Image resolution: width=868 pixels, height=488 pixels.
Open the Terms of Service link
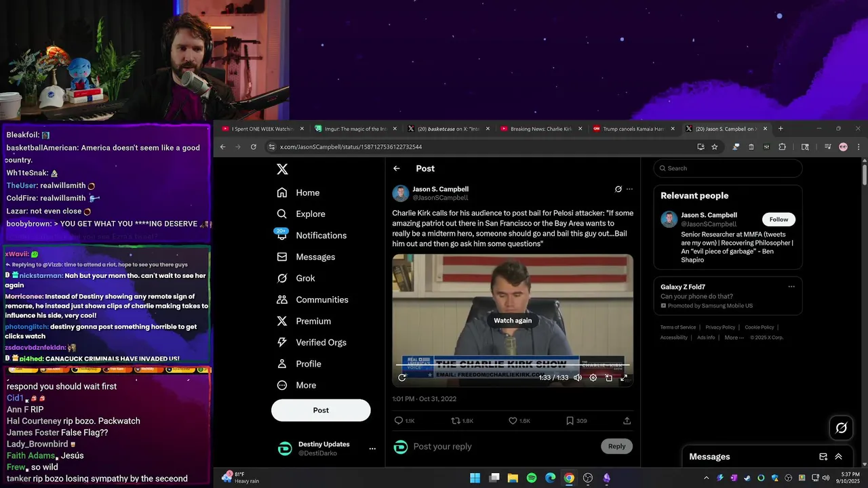point(678,327)
